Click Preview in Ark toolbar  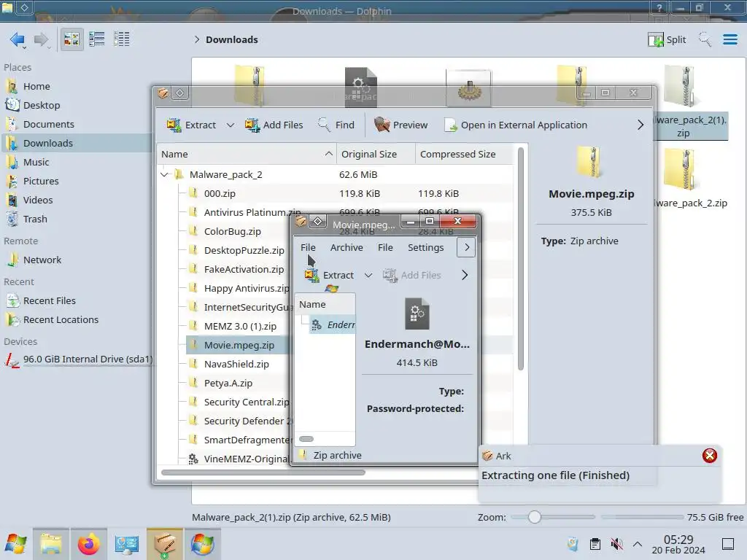(x=400, y=125)
